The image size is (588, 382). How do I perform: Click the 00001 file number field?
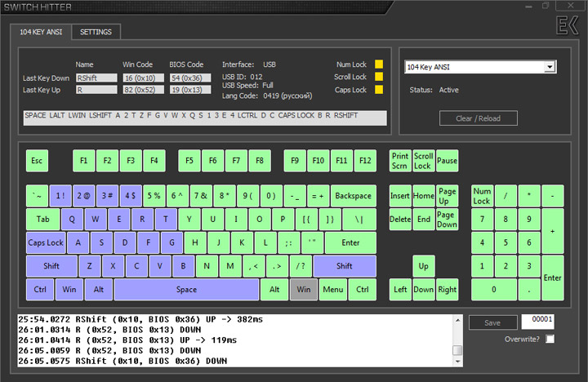coord(537,322)
